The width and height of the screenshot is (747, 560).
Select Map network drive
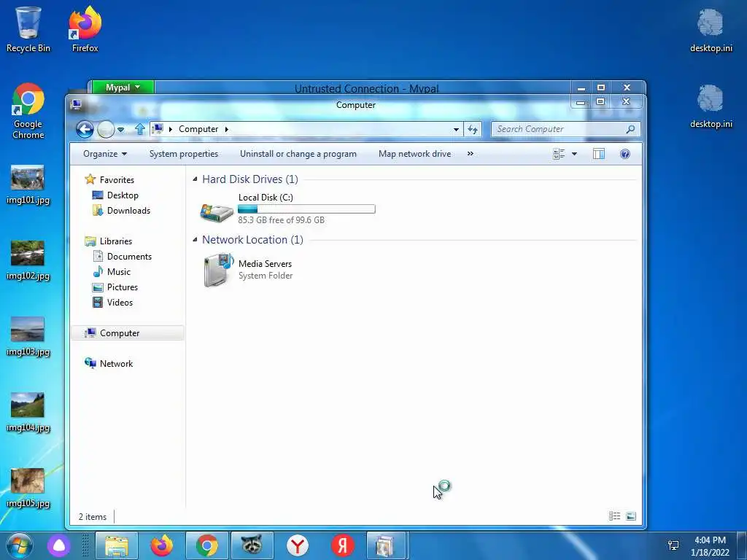tap(414, 154)
